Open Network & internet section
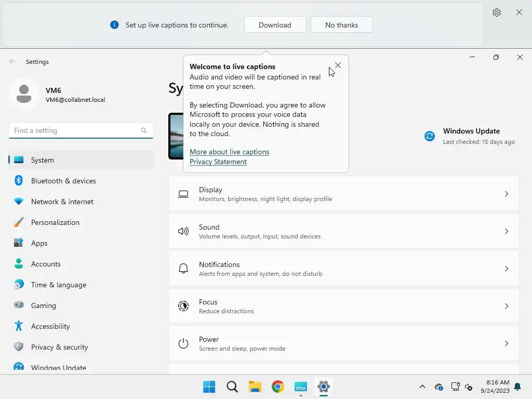 (81, 202)
